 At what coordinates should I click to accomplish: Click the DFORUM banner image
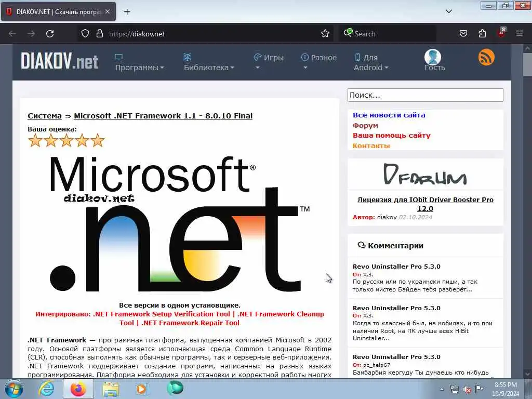click(x=425, y=175)
